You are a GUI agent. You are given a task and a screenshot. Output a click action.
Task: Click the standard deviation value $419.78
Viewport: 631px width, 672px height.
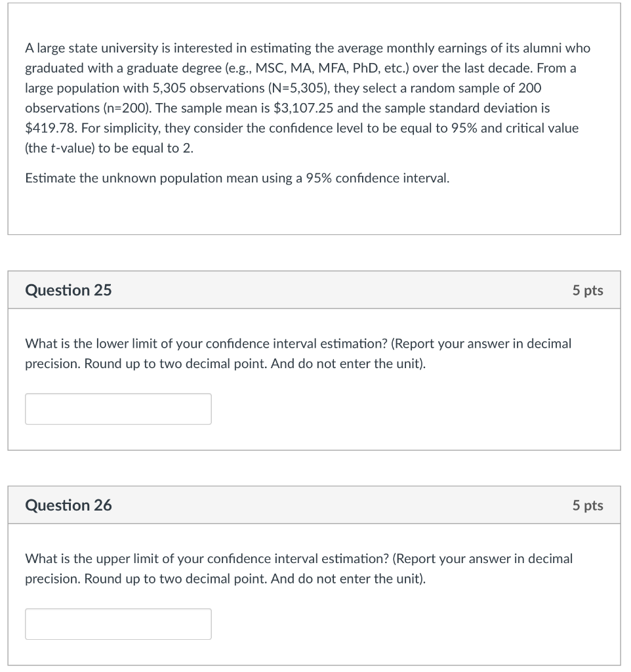[x=49, y=128]
